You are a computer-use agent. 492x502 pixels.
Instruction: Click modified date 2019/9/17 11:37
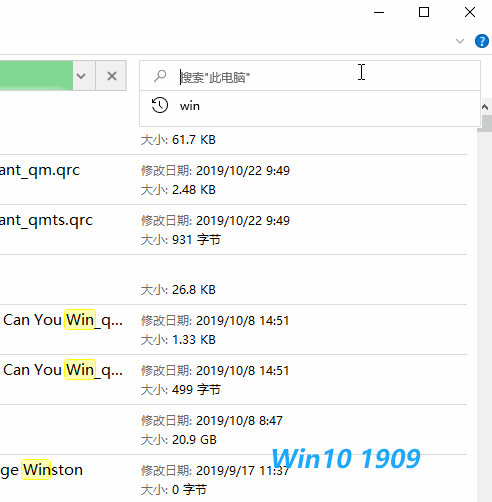point(215,471)
